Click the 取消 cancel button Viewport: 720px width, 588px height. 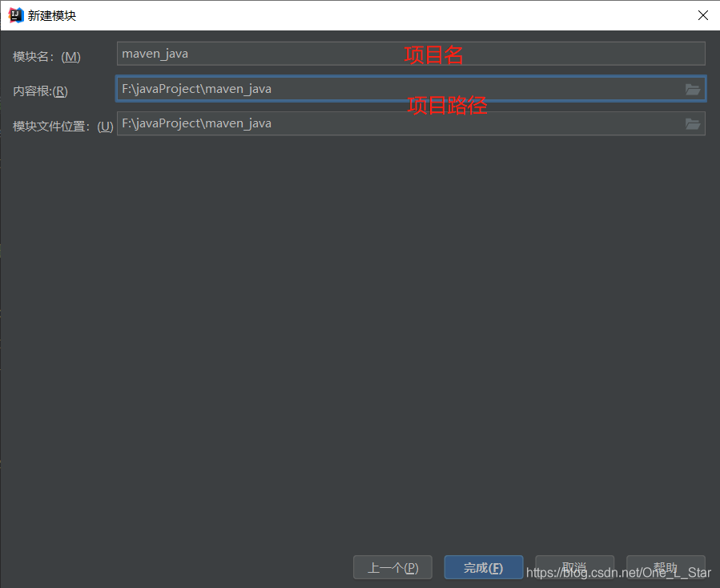coord(574,567)
